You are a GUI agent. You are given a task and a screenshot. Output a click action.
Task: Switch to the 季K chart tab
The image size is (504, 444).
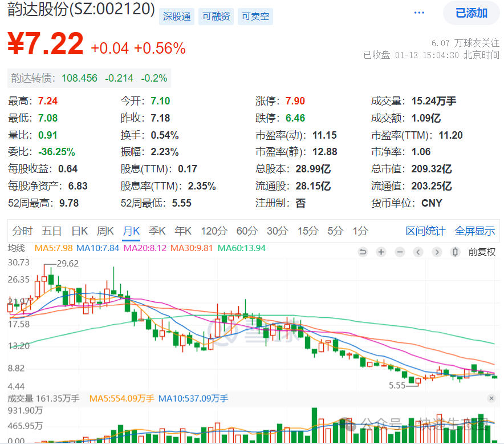click(x=157, y=231)
